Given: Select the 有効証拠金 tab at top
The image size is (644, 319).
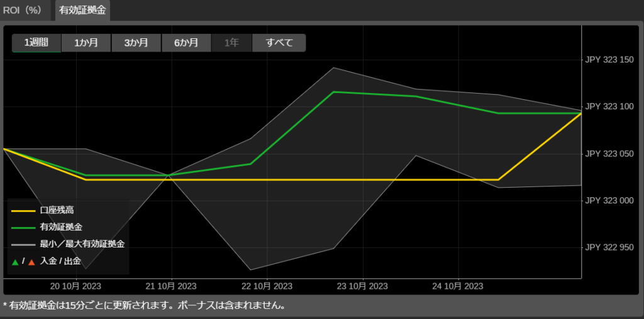Looking at the screenshot, I should tap(82, 10).
